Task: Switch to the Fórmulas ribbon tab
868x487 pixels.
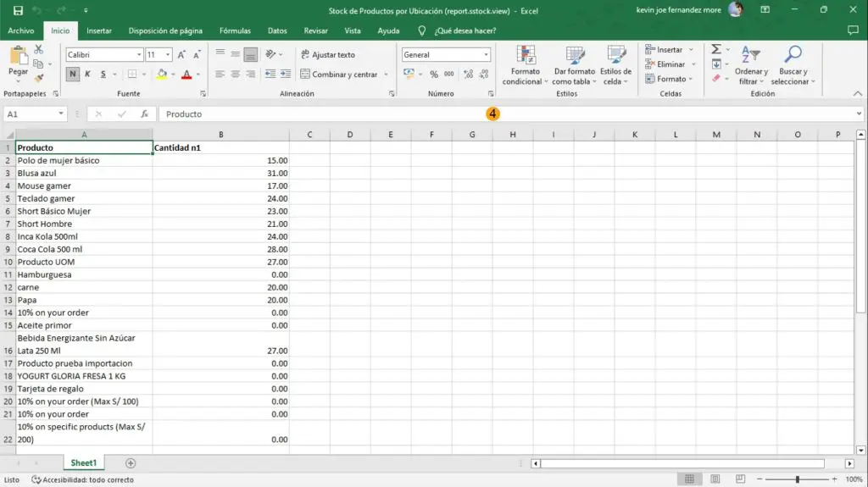Action: [x=235, y=30]
